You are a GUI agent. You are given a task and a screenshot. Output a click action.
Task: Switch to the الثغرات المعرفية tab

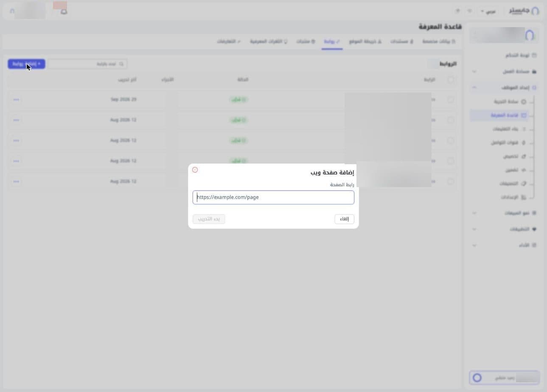click(x=269, y=42)
